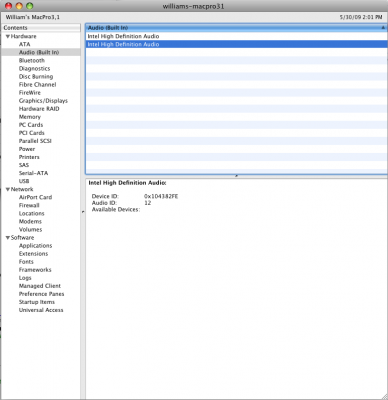Click the sidebar vertical splitter handle
This screenshot has width=388, height=400.
click(x=83, y=212)
